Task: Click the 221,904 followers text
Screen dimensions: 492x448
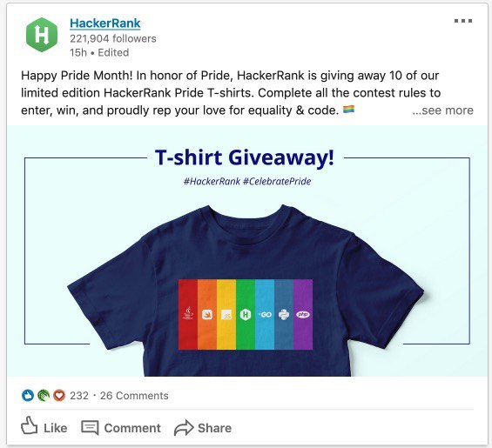Action: [x=113, y=38]
